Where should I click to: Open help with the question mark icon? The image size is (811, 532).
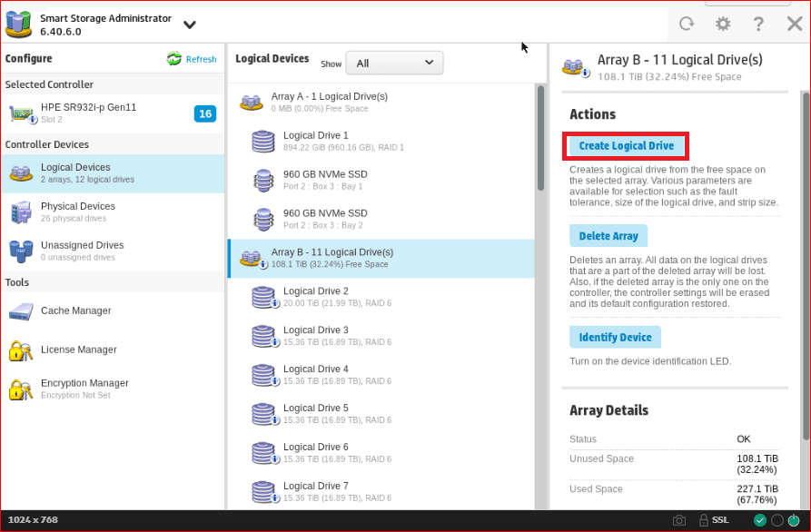tap(758, 24)
